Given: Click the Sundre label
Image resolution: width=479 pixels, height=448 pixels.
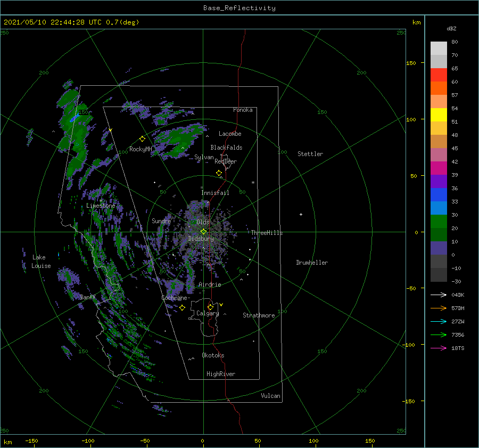Looking at the screenshot, I should 161,221.
